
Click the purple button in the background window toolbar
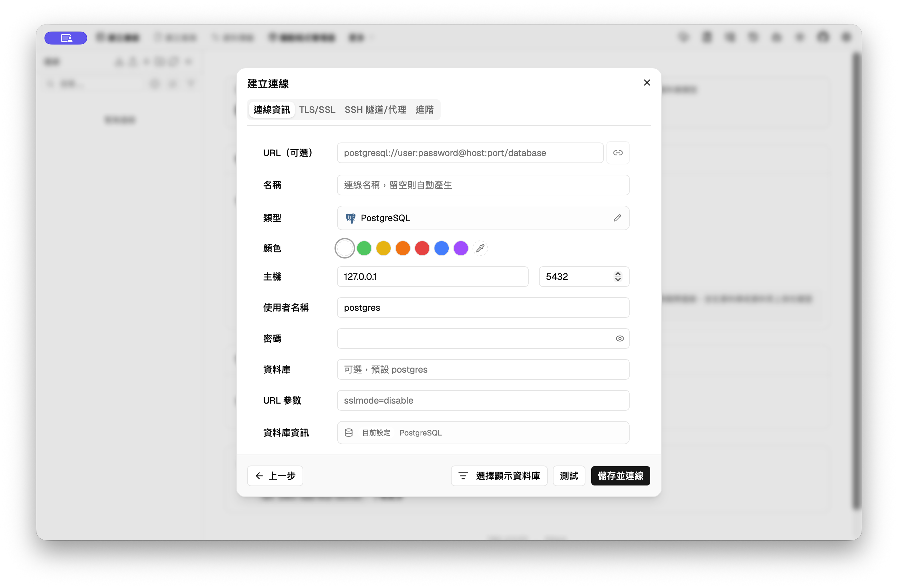66,38
